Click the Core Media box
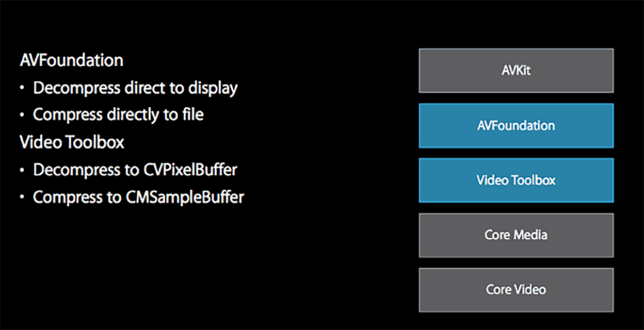644x330 pixels. point(516,235)
